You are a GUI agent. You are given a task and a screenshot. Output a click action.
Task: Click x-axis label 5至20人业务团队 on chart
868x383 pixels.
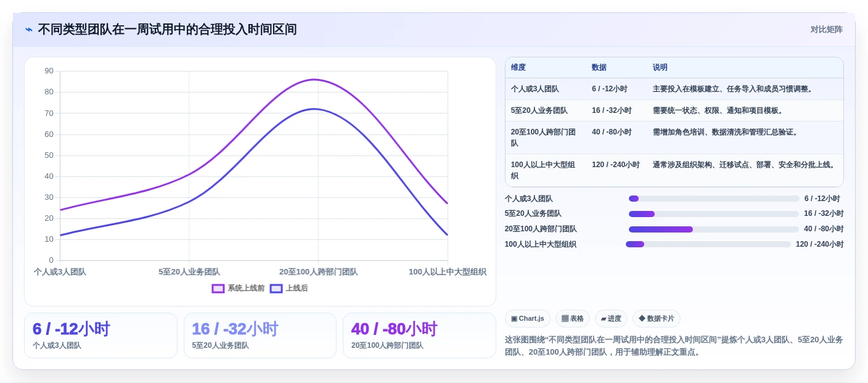189,272
